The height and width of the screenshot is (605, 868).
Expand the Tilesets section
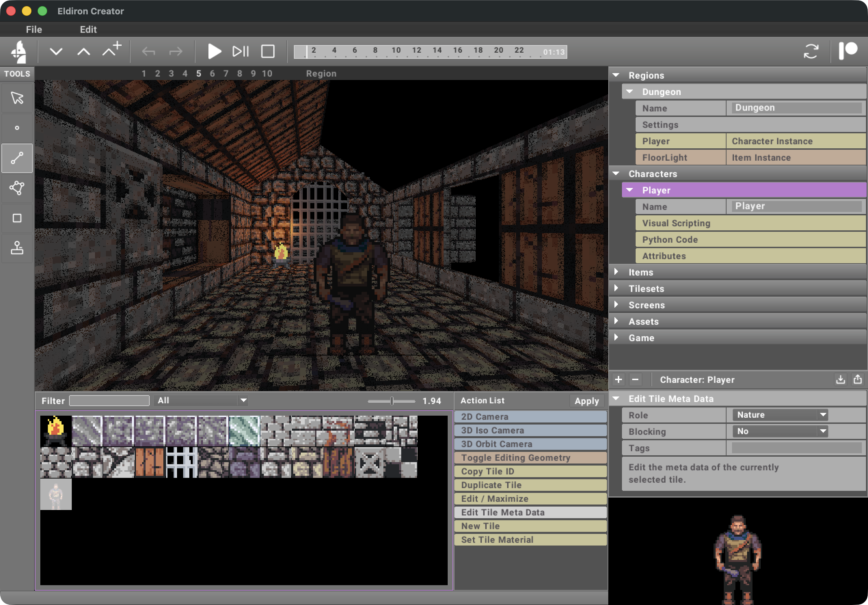click(x=617, y=288)
